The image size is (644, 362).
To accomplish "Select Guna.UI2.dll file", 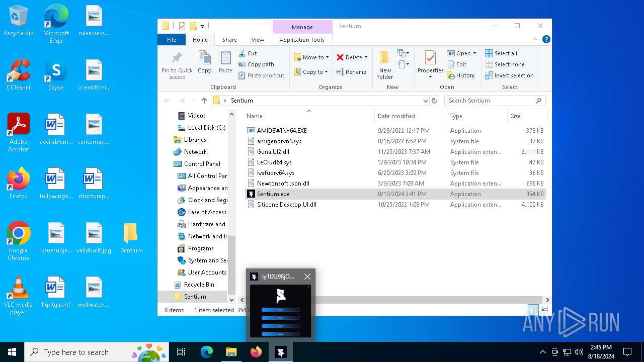I will [395, 152].
